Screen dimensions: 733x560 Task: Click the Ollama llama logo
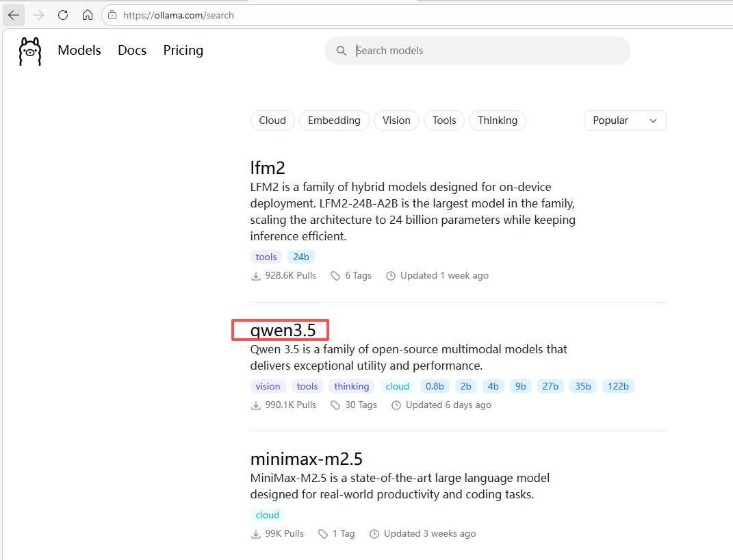tap(30, 51)
